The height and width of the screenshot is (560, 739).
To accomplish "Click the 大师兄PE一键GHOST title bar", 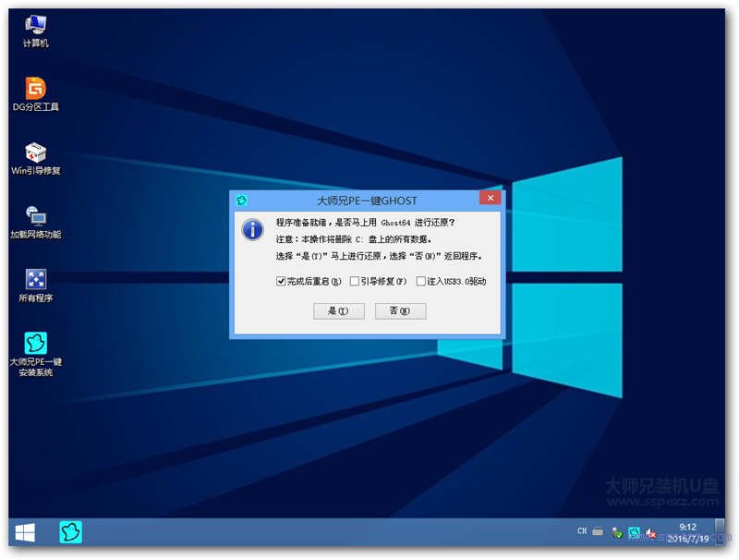I will (x=366, y=199).
